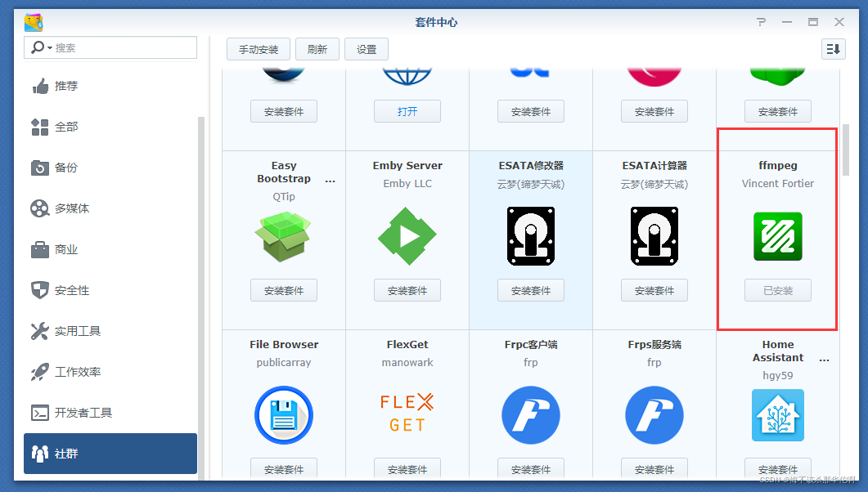The height and width of the screenshot is (492, 868).
Task: Select the 多媒体 multimedia category
Action: 110,208
